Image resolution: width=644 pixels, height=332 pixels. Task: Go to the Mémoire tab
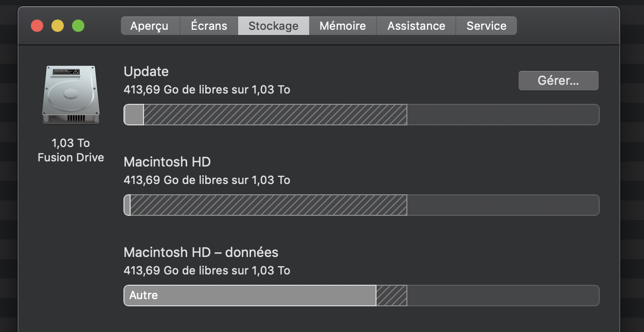click(x=343, y=26)
